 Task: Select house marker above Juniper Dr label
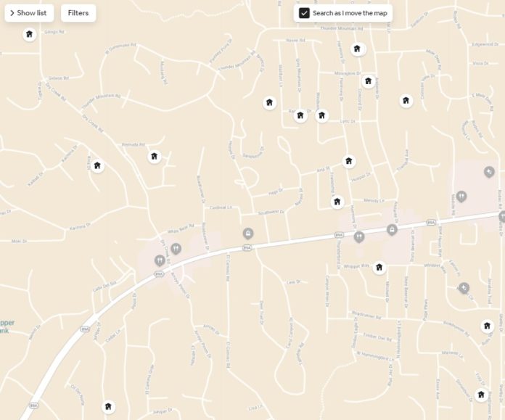coord(108,406)
